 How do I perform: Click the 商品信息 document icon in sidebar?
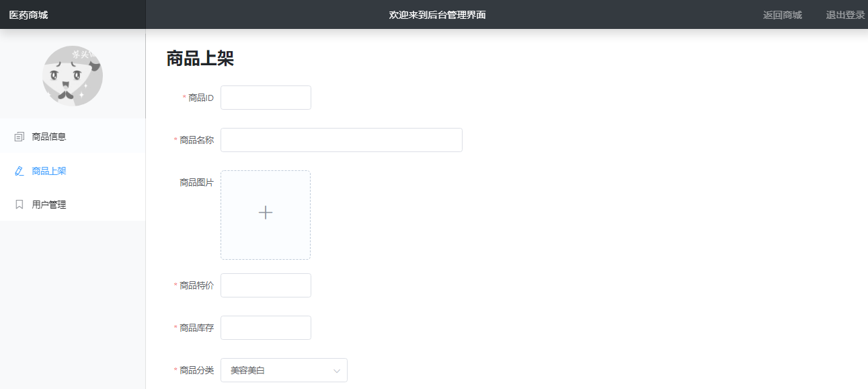click(19, 137)
